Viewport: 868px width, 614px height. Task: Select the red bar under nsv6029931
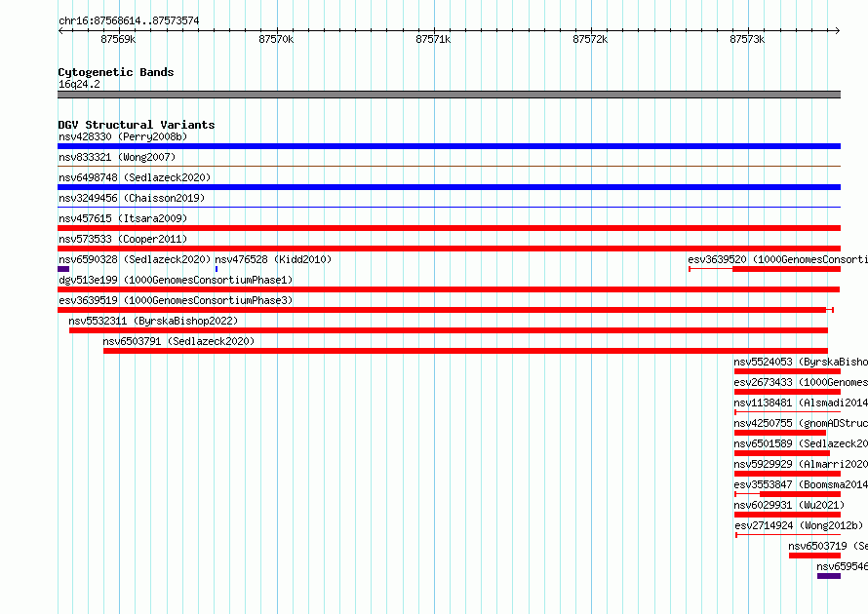tap(788, 515)
